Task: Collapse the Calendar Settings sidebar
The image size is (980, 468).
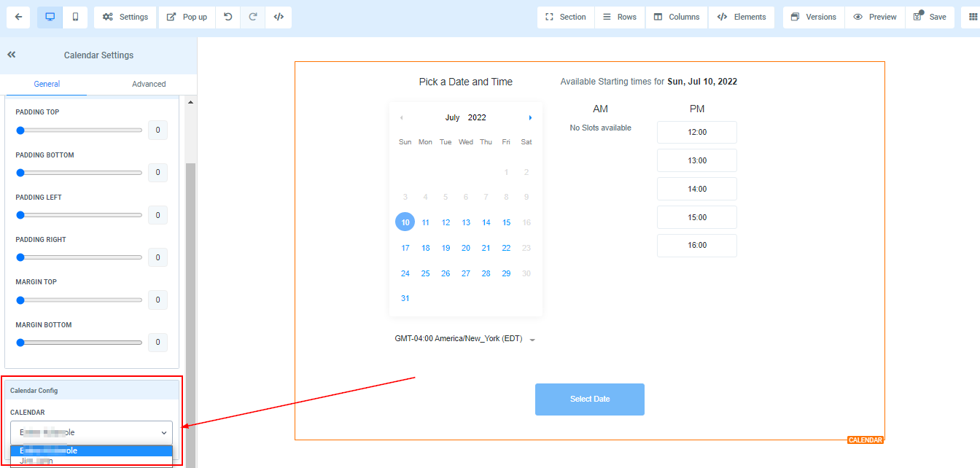Action: (12, 55)
